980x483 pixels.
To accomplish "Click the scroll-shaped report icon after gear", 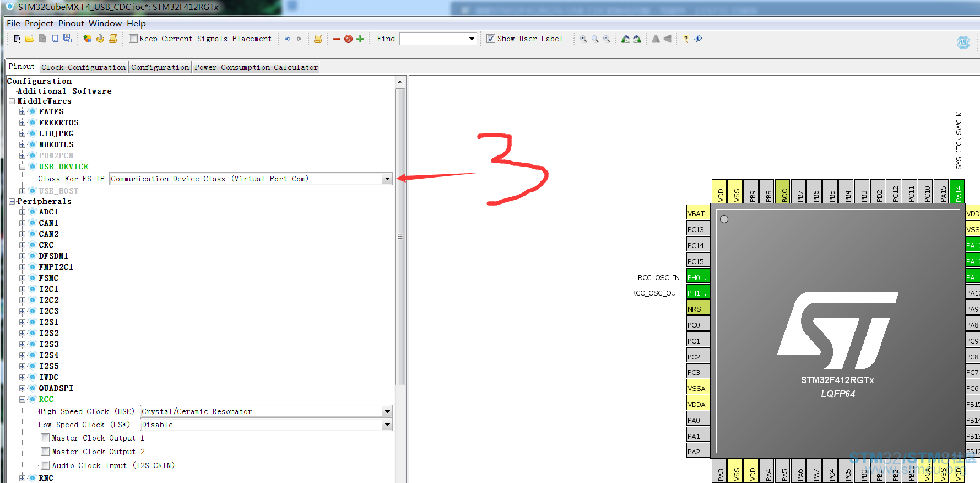I will [x=113, y=39].
